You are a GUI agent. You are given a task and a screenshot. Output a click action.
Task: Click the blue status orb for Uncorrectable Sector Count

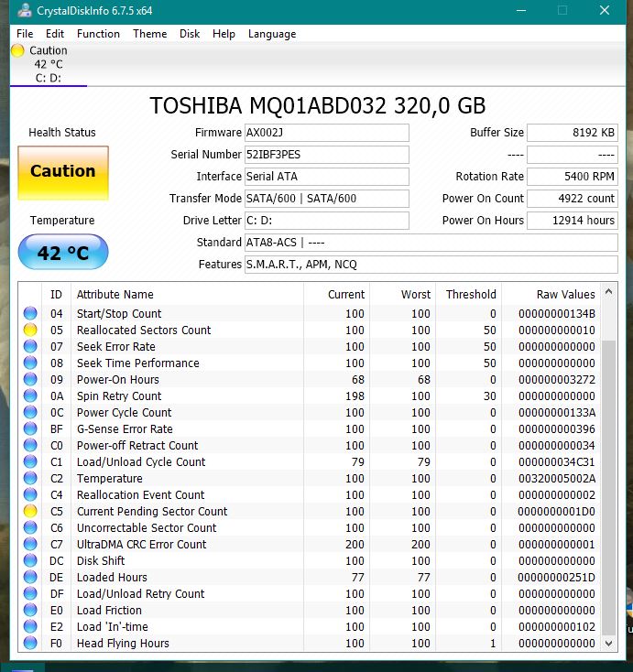coord(30,527)
